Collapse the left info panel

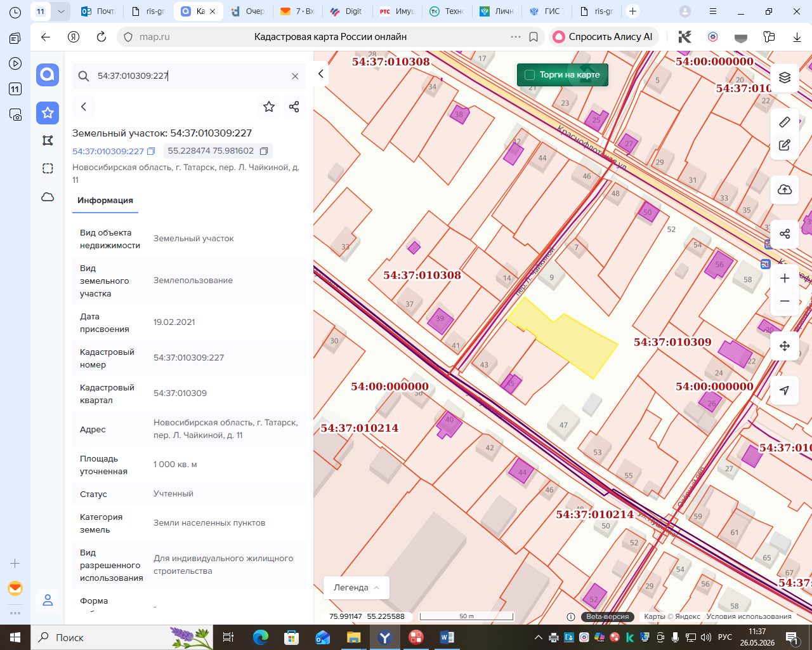click(321, 74)
